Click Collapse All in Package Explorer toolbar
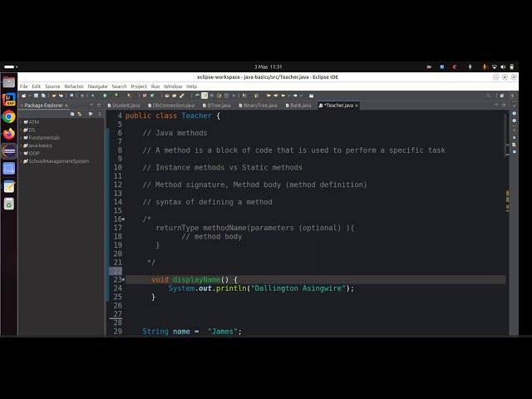532x399 pixels. pyautogui.click(x=72, y=114)
